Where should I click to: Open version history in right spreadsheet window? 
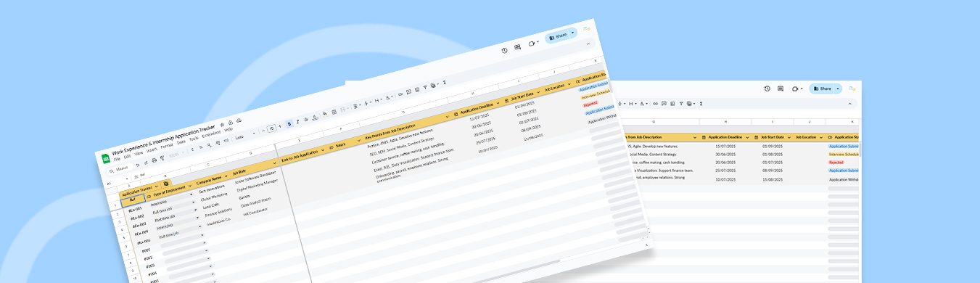[x=767, y=89]
